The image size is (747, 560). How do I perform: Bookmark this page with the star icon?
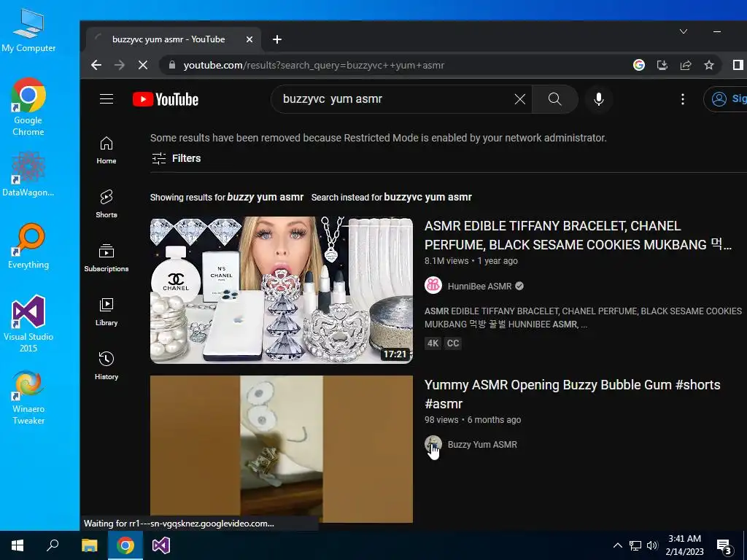pyautogui.click(x=709, y=65)
